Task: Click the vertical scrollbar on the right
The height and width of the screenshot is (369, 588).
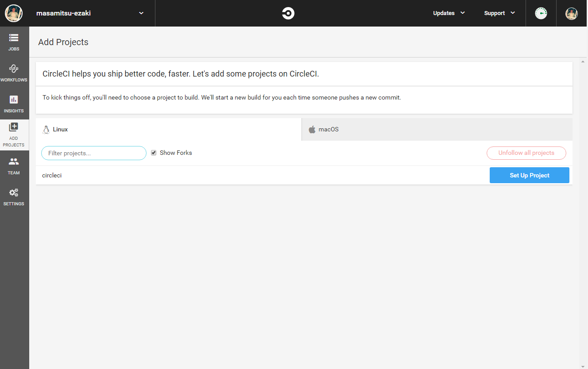Action: point(583,214)
